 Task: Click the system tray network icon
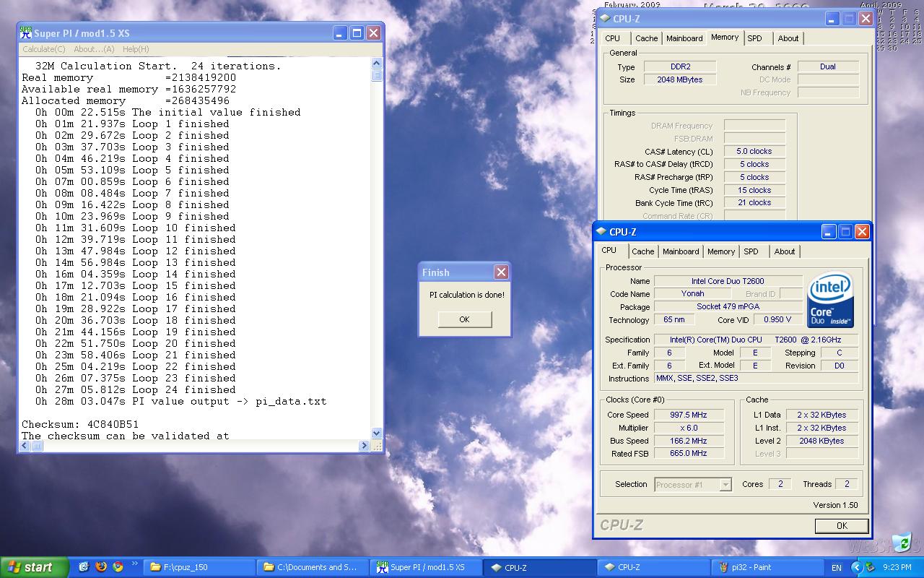870,567
